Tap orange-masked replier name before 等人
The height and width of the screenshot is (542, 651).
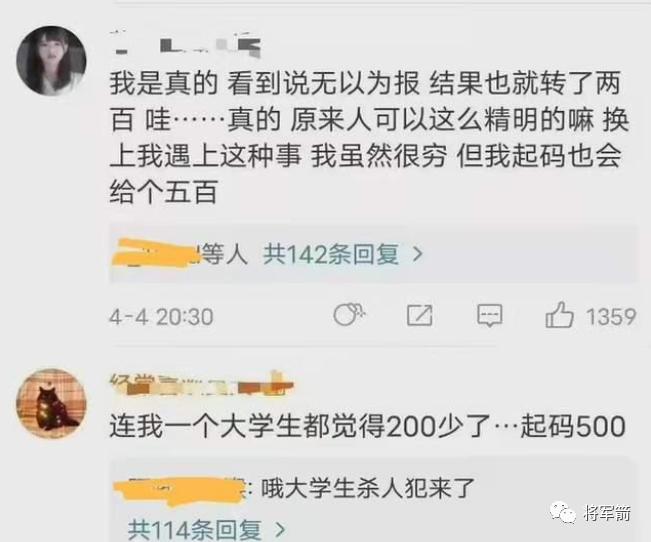point(157,252)
